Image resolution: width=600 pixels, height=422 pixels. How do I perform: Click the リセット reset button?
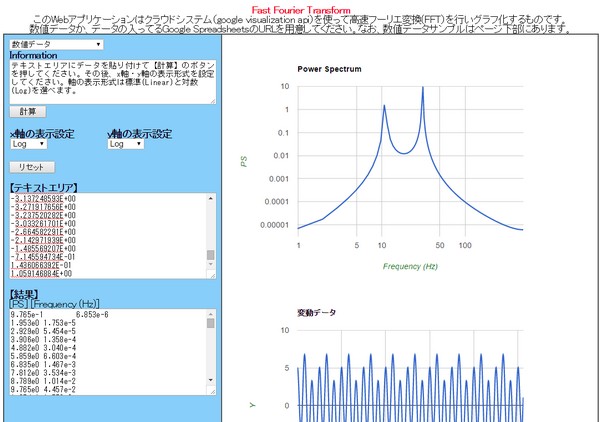point(33,167)
